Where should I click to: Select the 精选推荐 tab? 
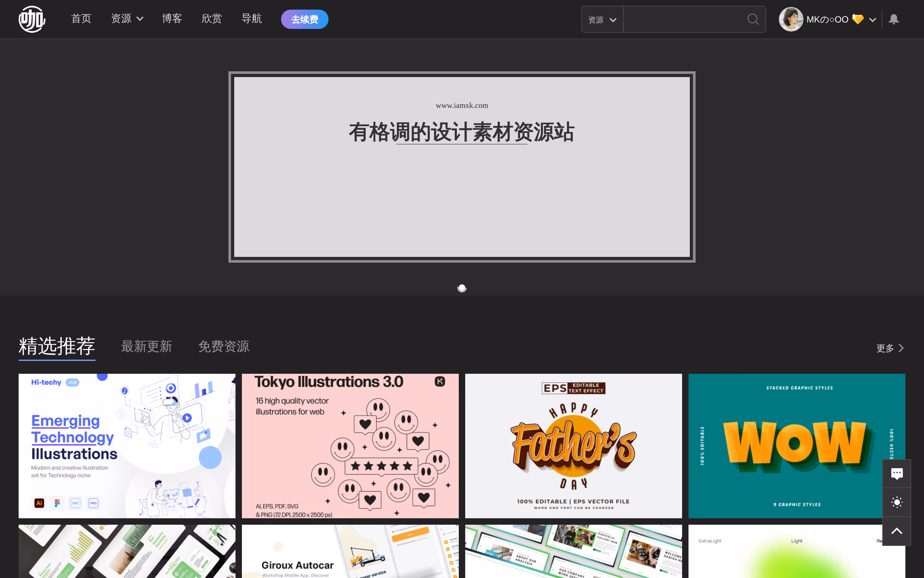(x=57, y=346)
